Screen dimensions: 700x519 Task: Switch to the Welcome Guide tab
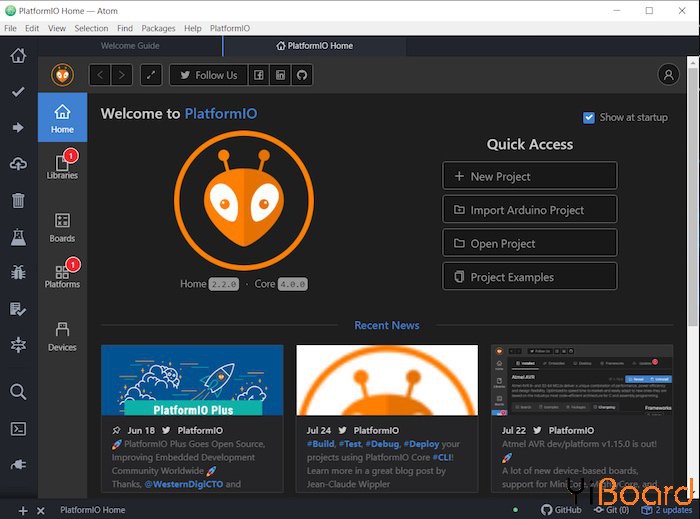pos(130,46)
